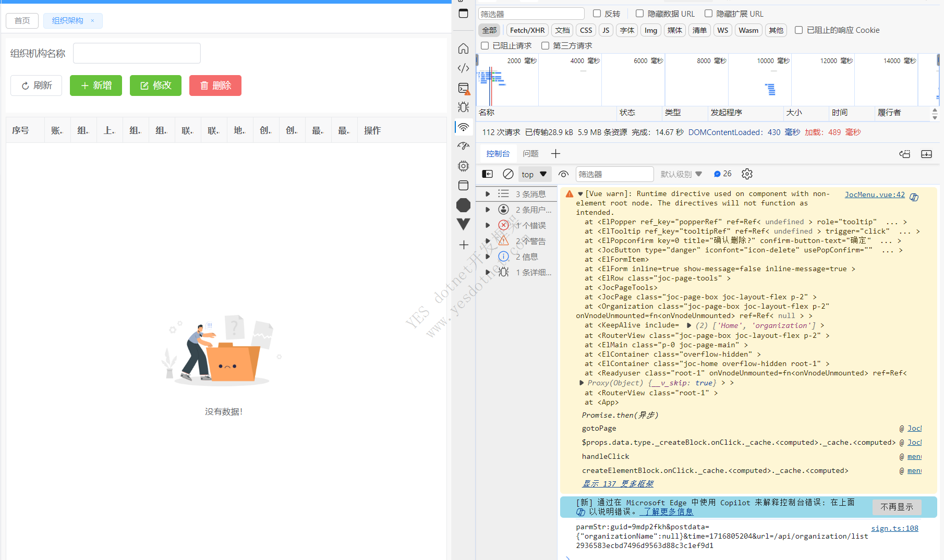
Task: Open the Vue devtools V icon
Action: pos(463,224)
